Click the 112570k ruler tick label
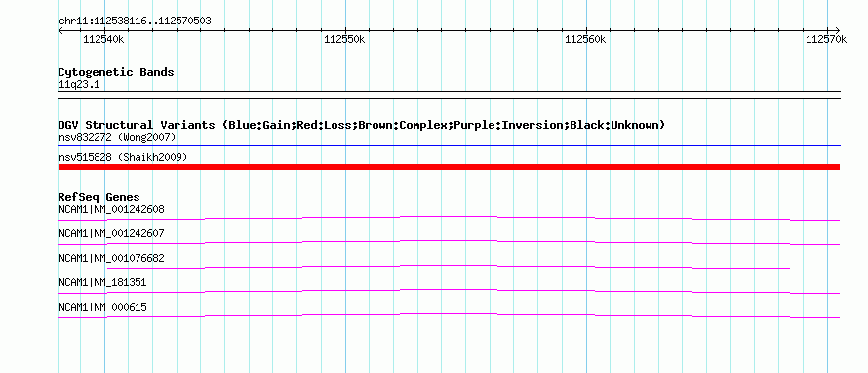Screen dimensions: 868x373 tap(826, 40)
